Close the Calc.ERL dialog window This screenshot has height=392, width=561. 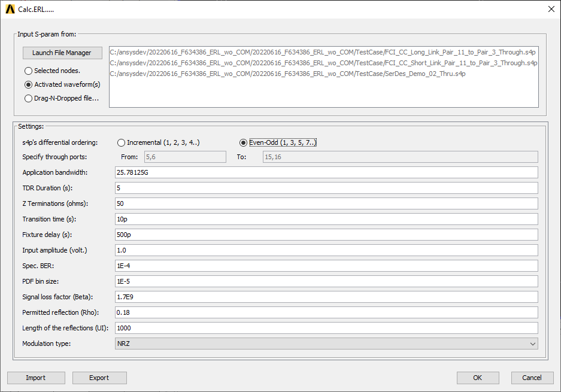point(551,10)
